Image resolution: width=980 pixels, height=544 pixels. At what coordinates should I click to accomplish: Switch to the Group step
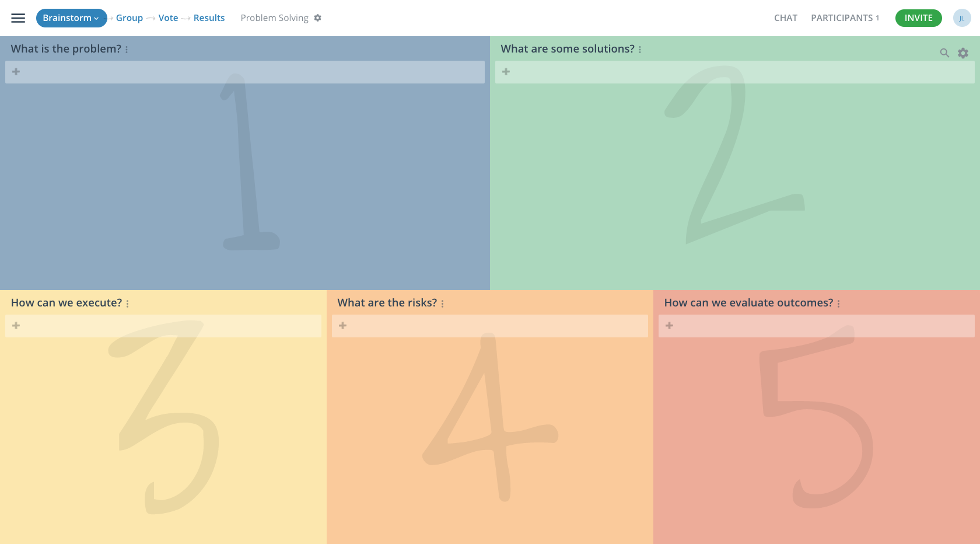point(129,18)
